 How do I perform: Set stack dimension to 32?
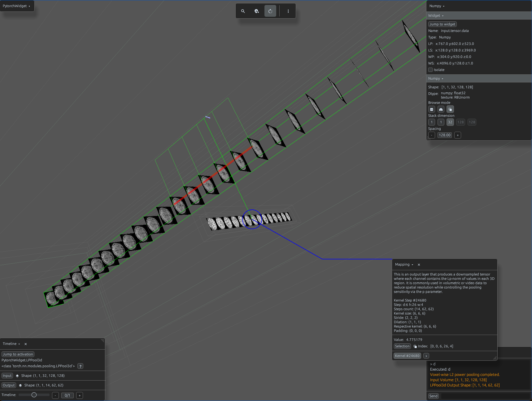pos(450,122)
